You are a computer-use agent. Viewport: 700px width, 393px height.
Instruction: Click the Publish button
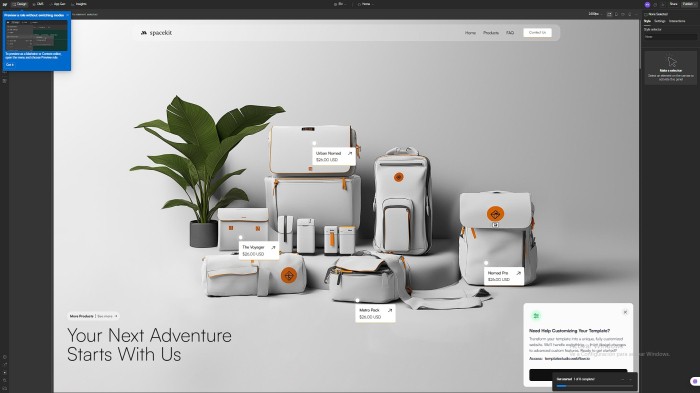[x=689, y=4]
